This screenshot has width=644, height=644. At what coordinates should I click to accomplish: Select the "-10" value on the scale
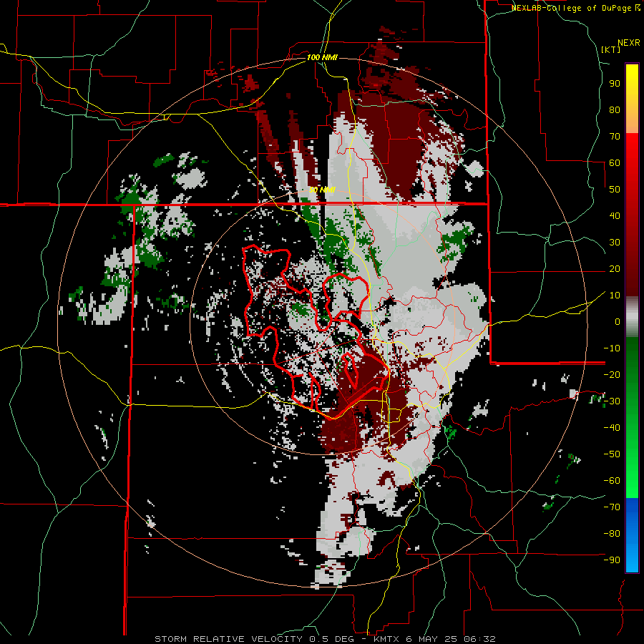point(612,348)
